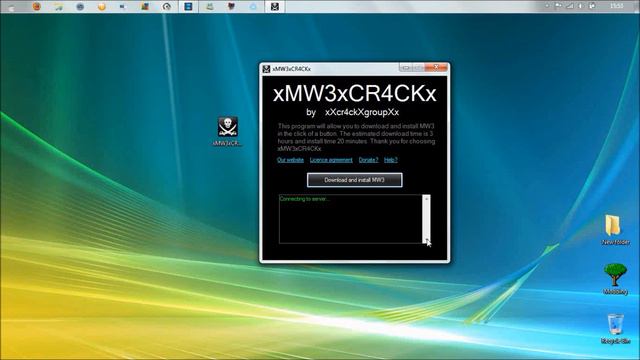
Task: Click the blue square taskbar icon
Action: [x=188, y=6]
